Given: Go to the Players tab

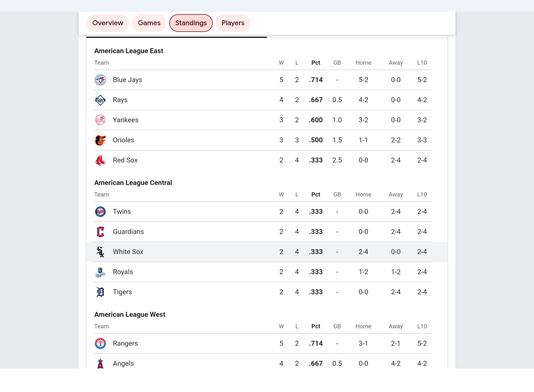Looking at the screenshot, I should point(233,23).
